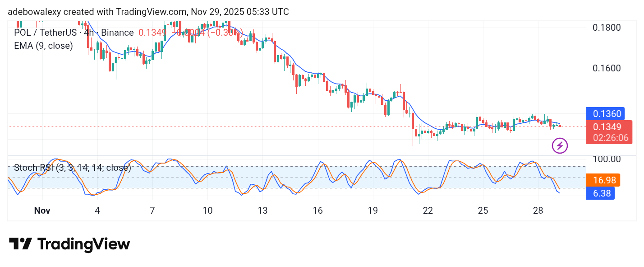Viewport: 644px width, 267px height.
Task: Click the adebowalexy attribution text at top
Action: (x=148, y=12)
